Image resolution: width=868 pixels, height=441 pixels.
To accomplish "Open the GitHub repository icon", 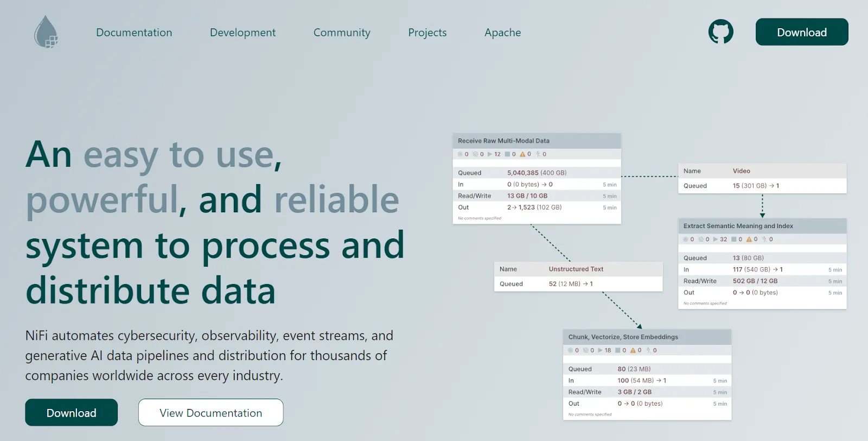I will [x=720, y=32].
